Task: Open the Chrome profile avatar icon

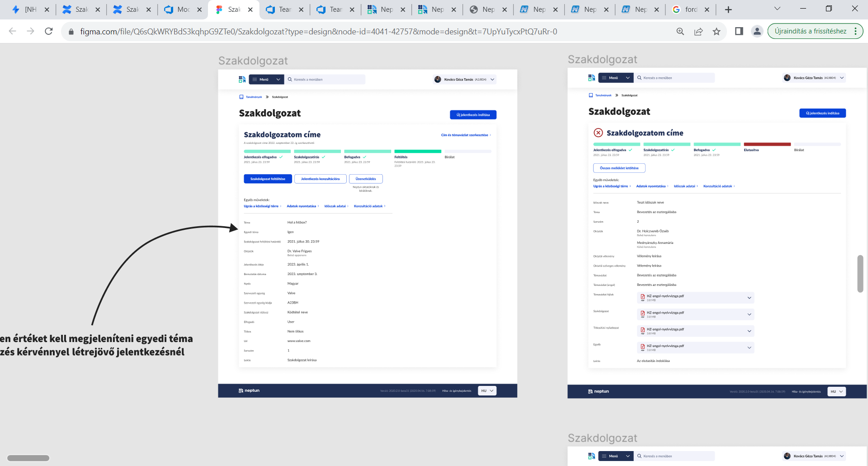Action: (757, 31)
